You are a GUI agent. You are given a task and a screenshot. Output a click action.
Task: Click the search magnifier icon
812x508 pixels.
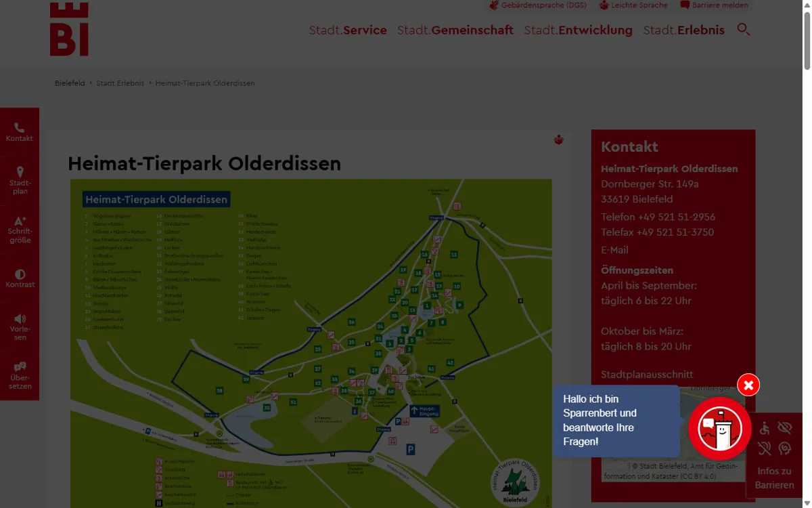click(x=744, y=29)
